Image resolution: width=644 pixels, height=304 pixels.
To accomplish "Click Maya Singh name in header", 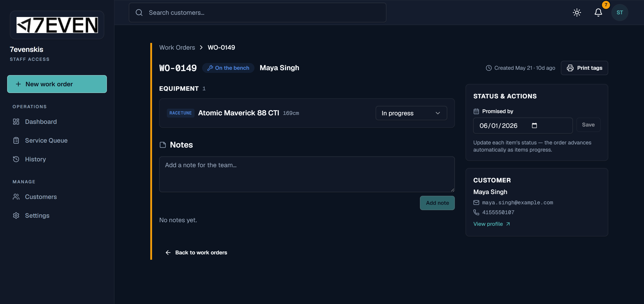I will coord(279,68).
